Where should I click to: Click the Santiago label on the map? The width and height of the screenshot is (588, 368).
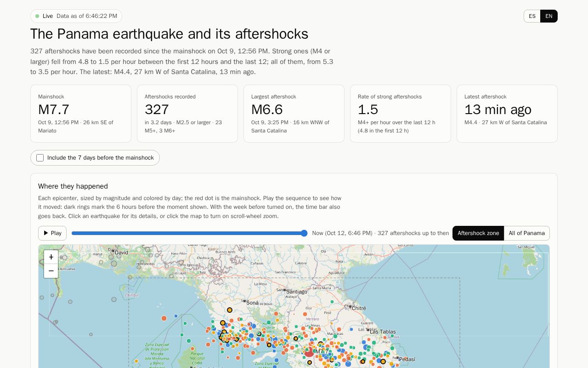297,292
